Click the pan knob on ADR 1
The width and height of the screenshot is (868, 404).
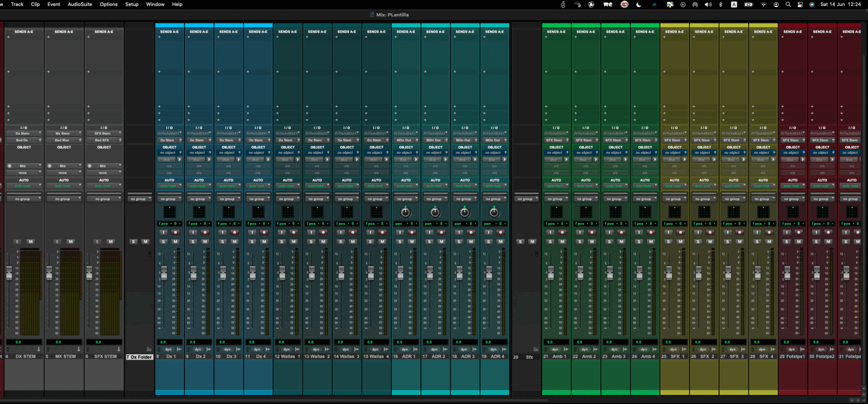(406, 212)
